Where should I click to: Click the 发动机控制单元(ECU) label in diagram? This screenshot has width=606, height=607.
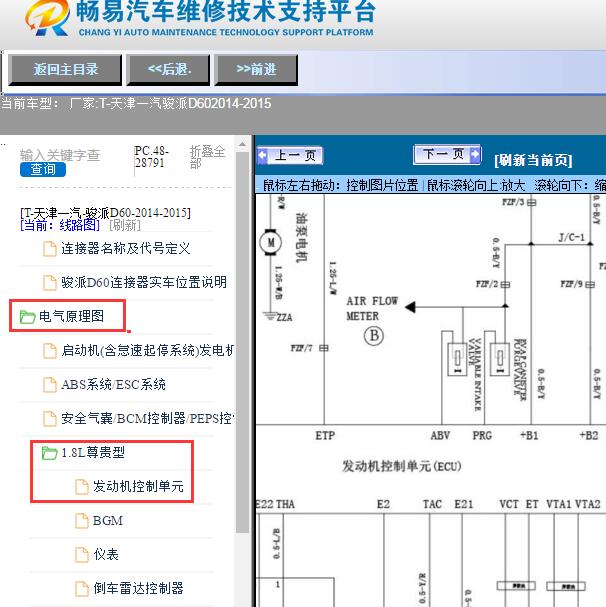click(402, 466)
